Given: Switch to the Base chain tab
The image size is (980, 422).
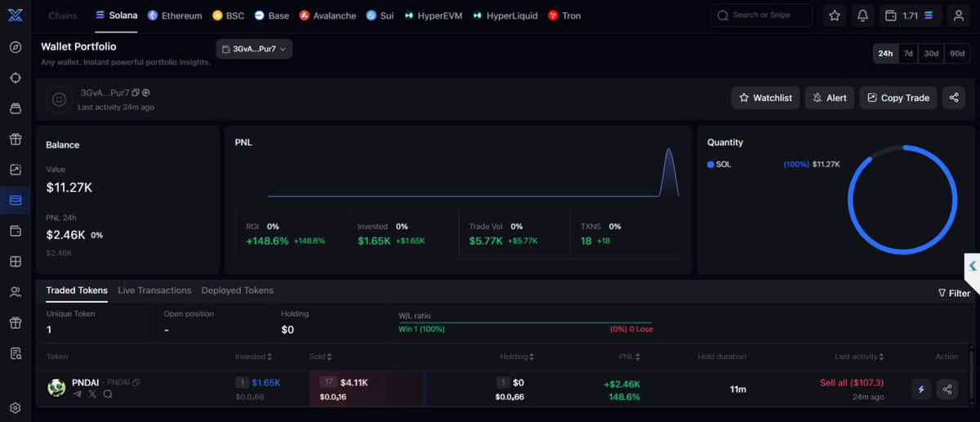Looking at the screenshot, I should point(272,16).
